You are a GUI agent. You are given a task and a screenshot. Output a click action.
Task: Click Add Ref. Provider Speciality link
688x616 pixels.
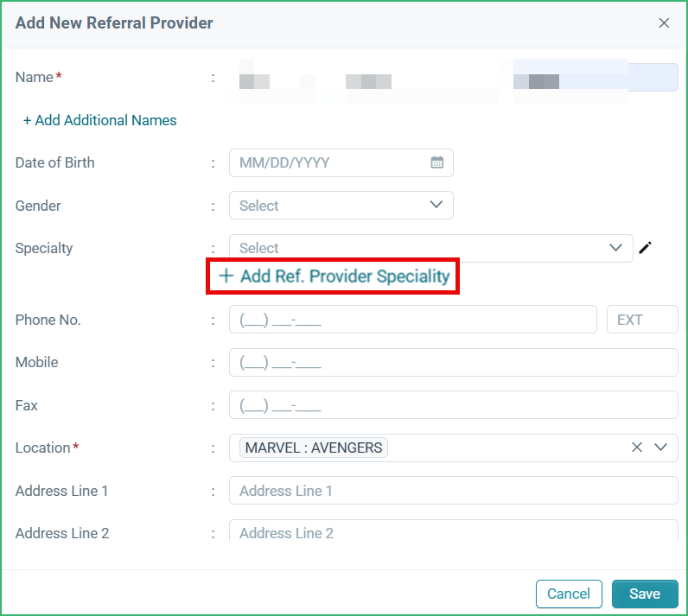[x=334, y=276]
